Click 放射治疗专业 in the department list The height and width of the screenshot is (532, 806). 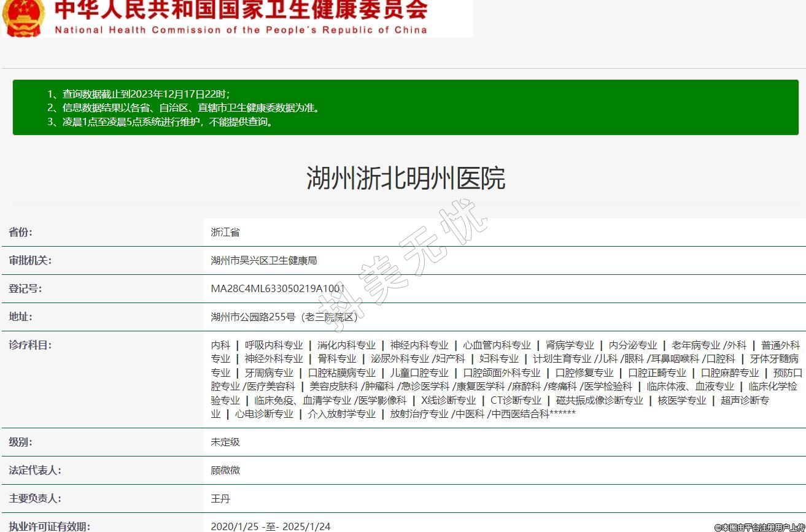coord(419,414)
